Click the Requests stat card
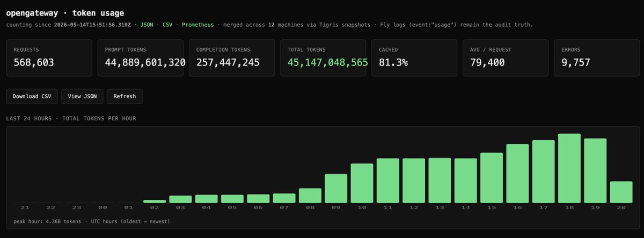 tap(50, 57)
